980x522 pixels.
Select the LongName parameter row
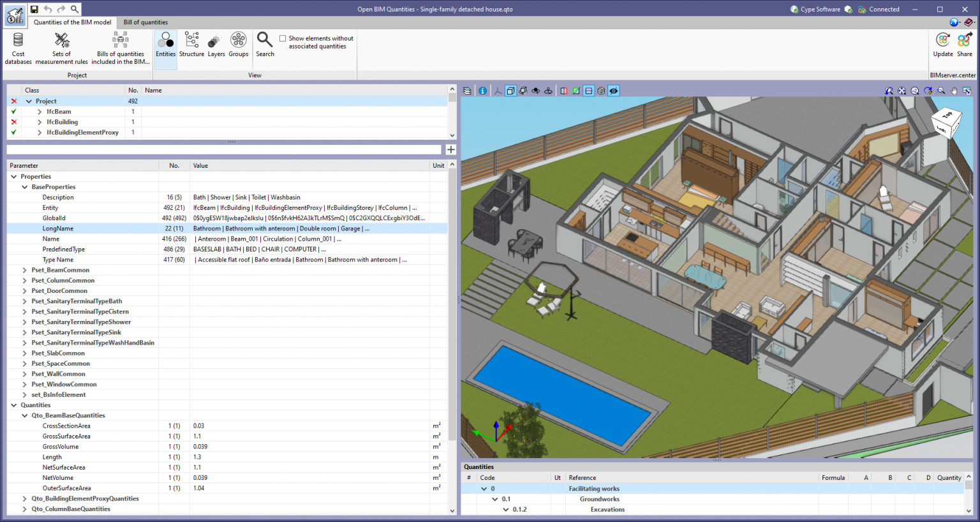(x=226, y=228)
